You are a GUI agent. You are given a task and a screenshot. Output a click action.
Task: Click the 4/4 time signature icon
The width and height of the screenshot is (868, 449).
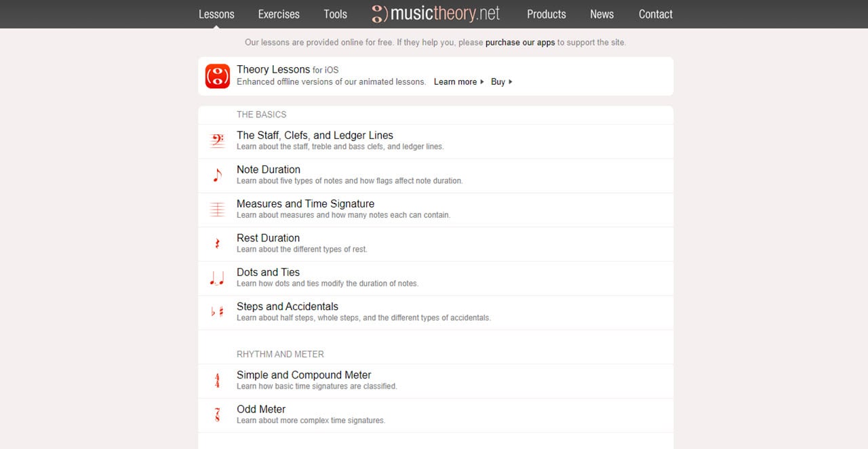[217, 381]
